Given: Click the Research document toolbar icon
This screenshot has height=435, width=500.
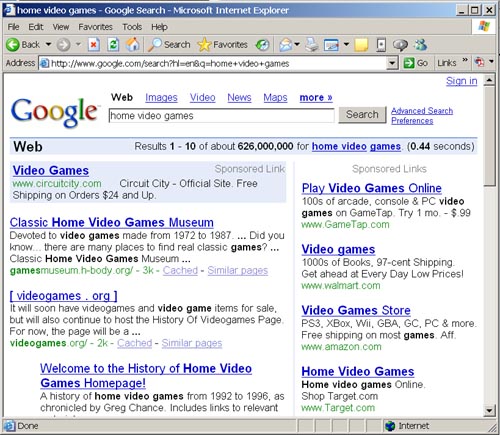Looking at the screenshot, I should tap(381, 45).
